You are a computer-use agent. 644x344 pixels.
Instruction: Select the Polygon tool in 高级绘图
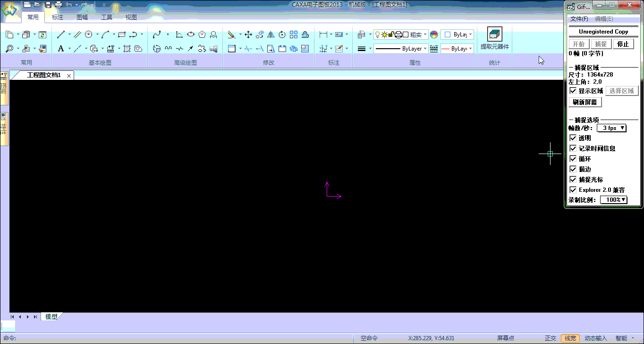pyautogui.click(x=202, y=34)
